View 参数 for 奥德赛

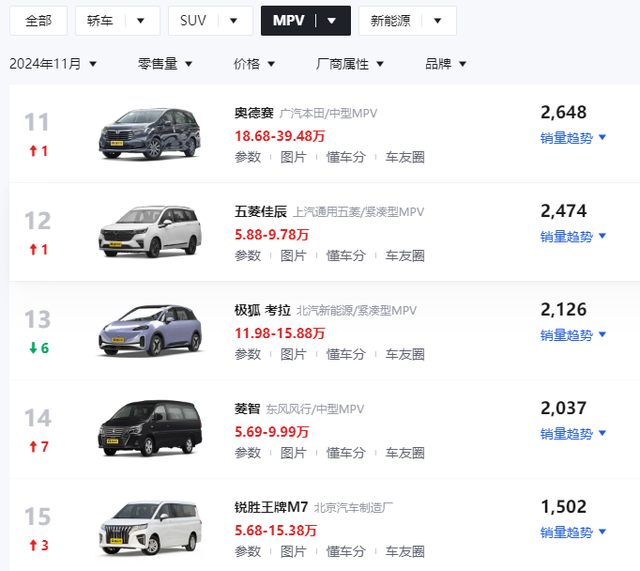pos(248,157)
